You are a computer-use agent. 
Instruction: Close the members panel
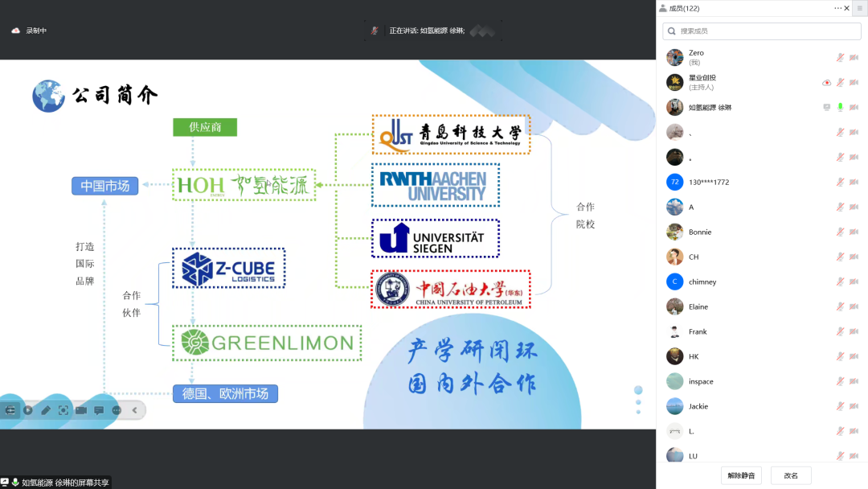click(847, 8)
